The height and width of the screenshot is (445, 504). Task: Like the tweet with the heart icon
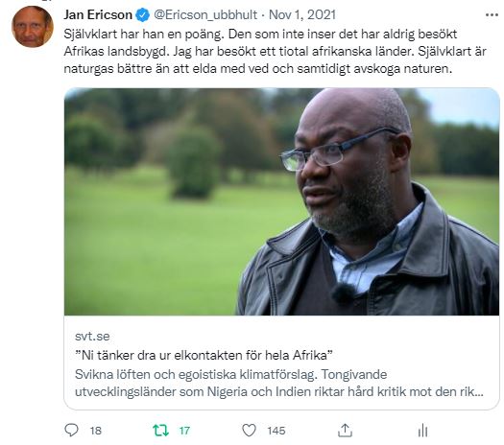(249, 431)
